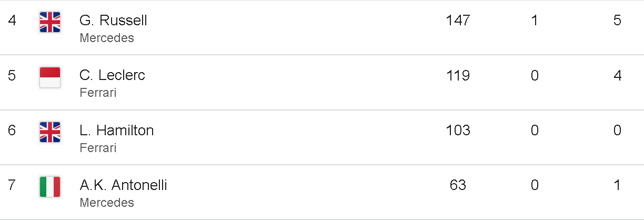644x220 pixels.
Task: Click Ferrari team under C. Leclerc
Action: tap(98, 93)
